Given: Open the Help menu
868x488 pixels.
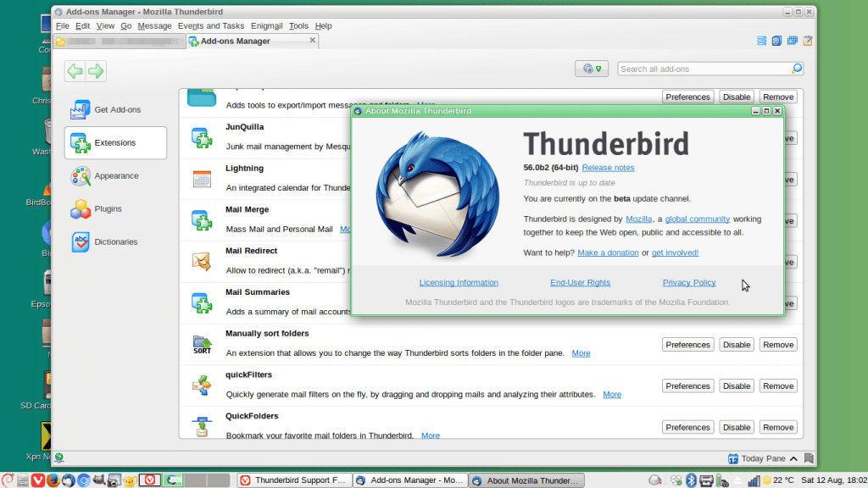Looking at the screenshot, I should (323, 25).
